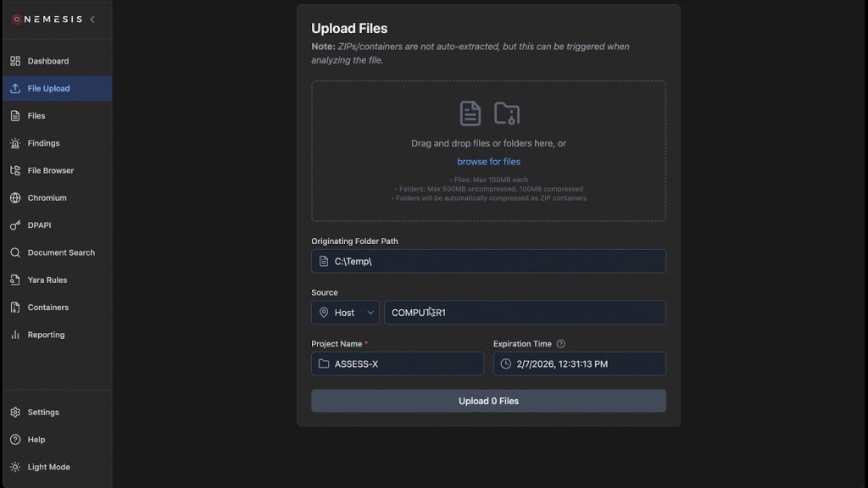
Task: Open the Expiration Time date picker
Action: 579,364
